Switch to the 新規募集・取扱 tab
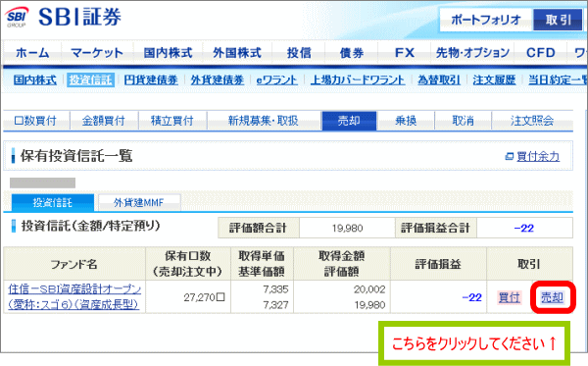 point(264,121)
